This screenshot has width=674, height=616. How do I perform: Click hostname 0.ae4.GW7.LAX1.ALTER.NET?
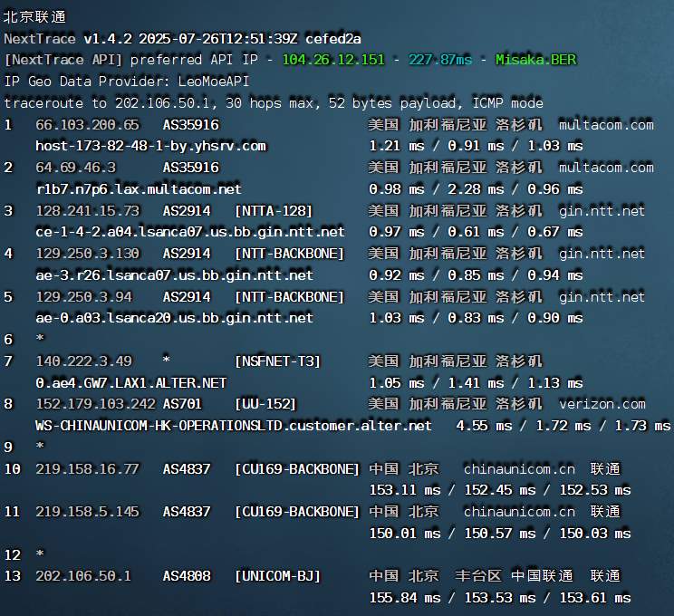click(130, 383)
